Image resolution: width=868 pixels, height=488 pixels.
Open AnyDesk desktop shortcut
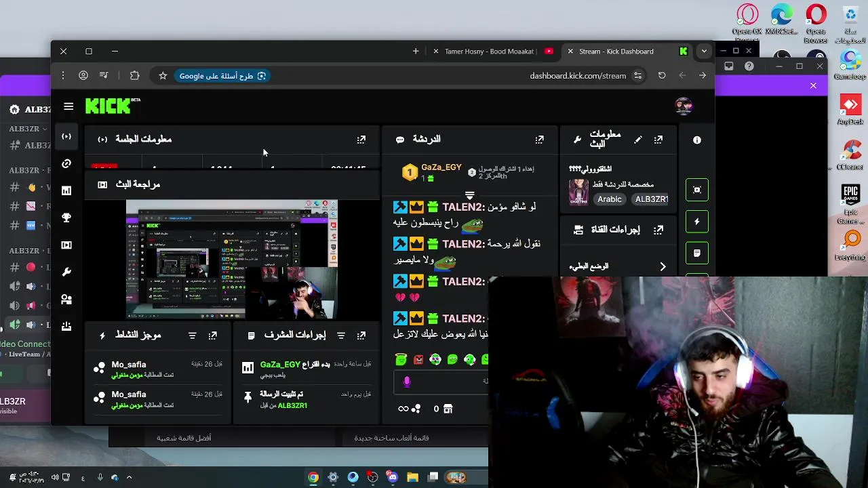pos(850,110)
